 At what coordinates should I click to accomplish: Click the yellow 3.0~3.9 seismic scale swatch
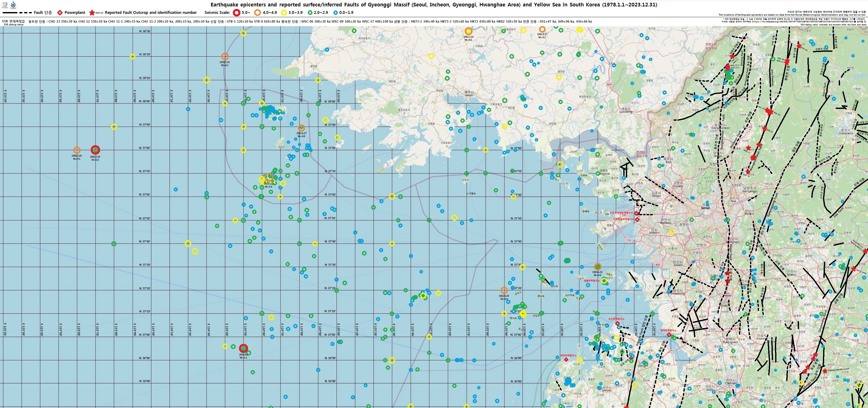[284, 13]
